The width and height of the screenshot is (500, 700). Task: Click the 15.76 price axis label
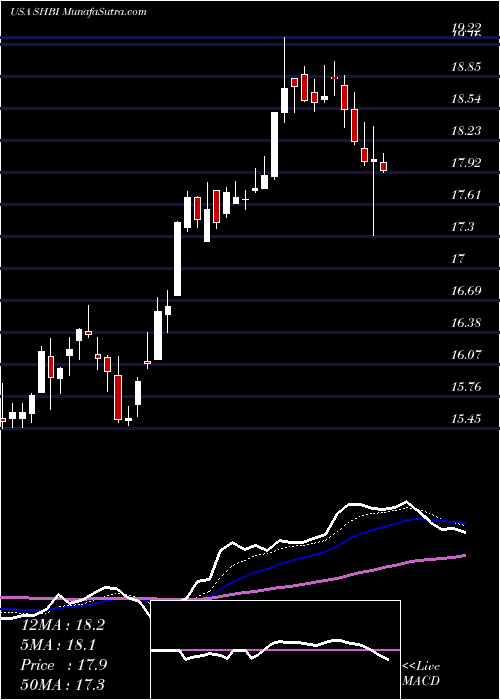466,387
